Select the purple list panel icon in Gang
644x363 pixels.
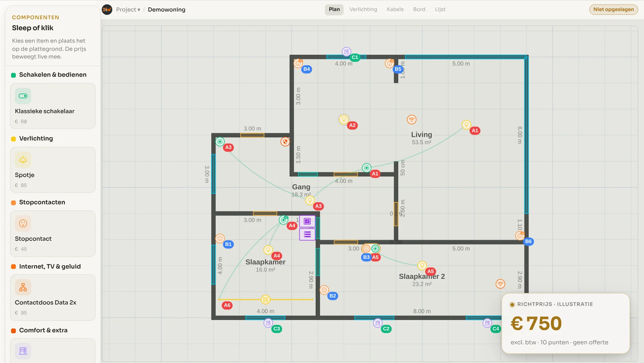[x=307, y=234]
